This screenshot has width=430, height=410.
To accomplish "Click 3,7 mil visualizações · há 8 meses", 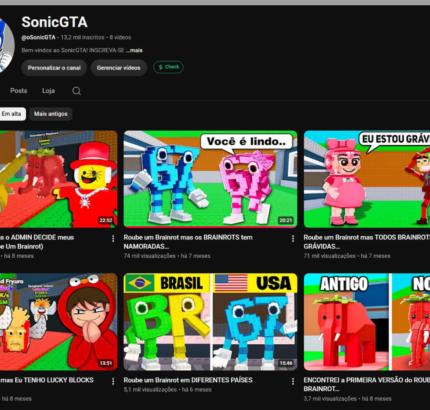I will 348,398.
